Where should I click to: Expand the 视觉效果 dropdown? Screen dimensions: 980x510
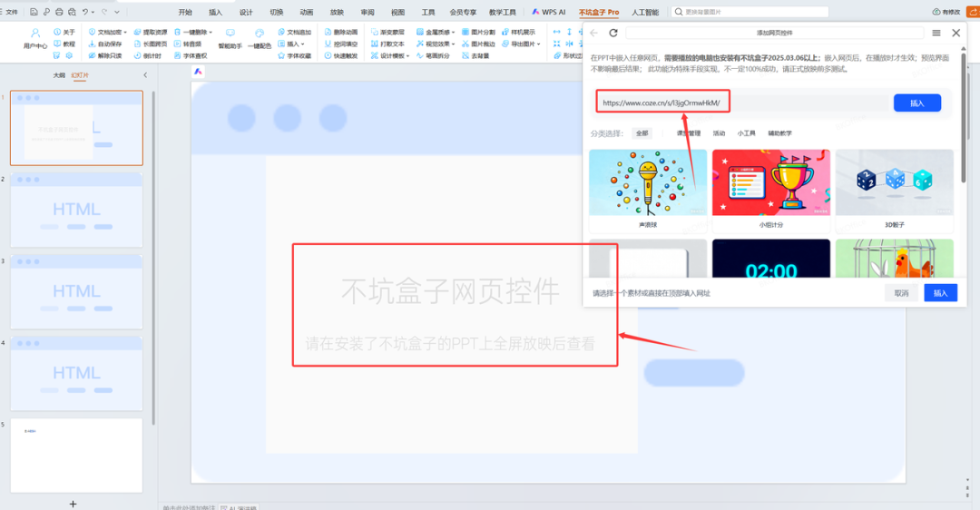point(453,44)
